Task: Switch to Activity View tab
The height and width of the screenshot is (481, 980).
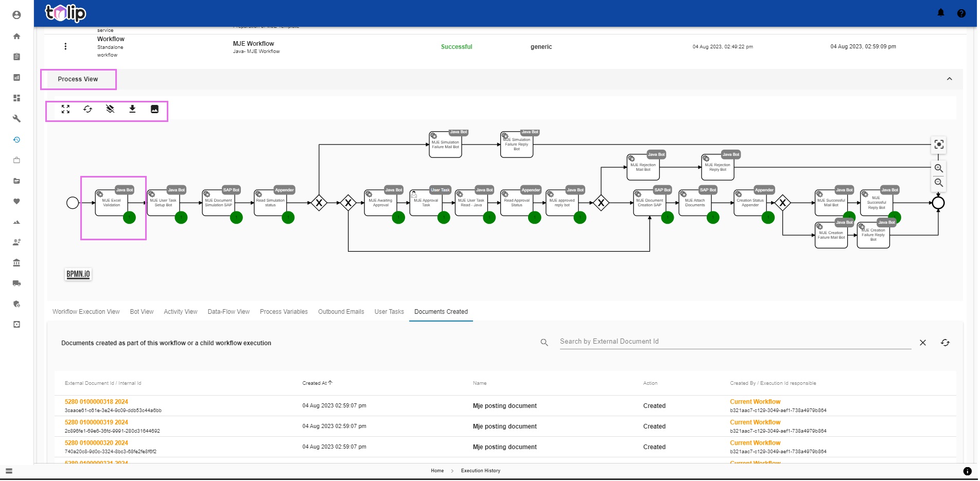Action: [x=181, y=312]
